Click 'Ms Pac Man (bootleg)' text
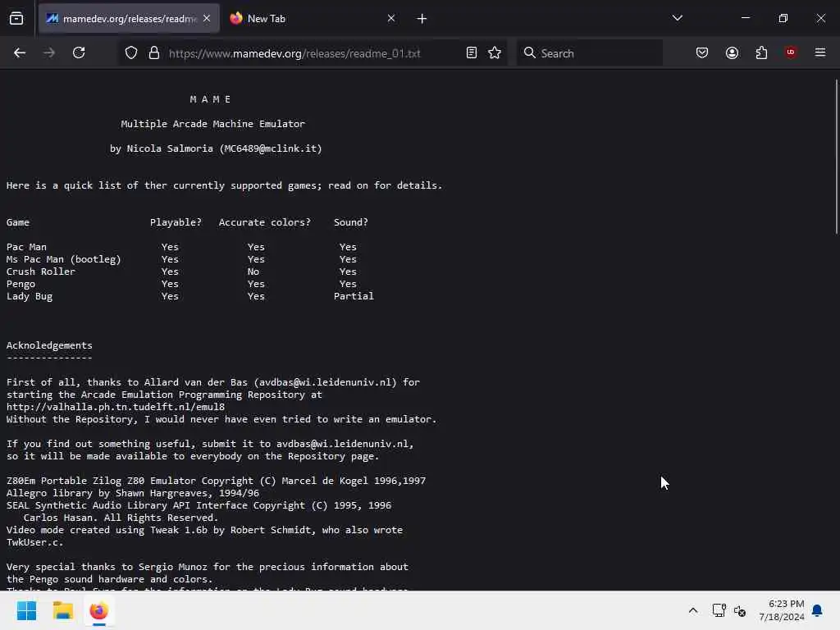This screenshot has height=630, width=840. [x=64, y=259]
